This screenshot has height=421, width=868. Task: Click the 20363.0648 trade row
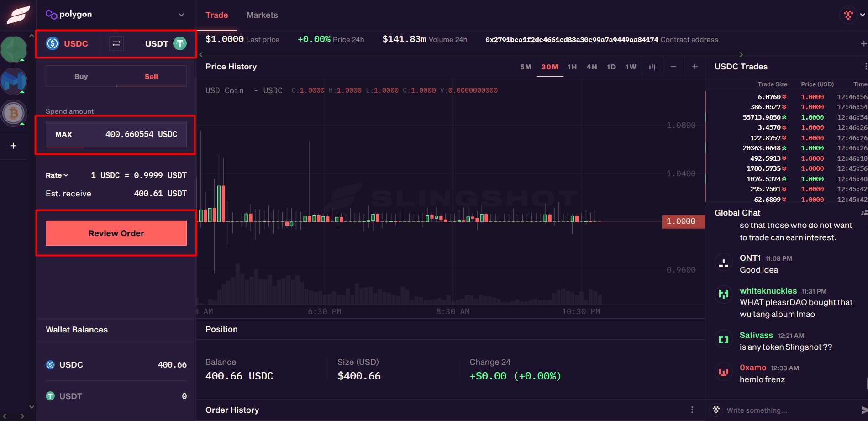[x=786, y=148]
